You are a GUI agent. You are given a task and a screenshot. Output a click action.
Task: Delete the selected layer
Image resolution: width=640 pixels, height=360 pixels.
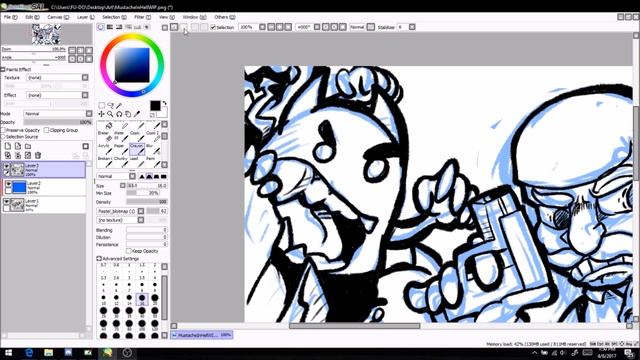coord(38,156)
